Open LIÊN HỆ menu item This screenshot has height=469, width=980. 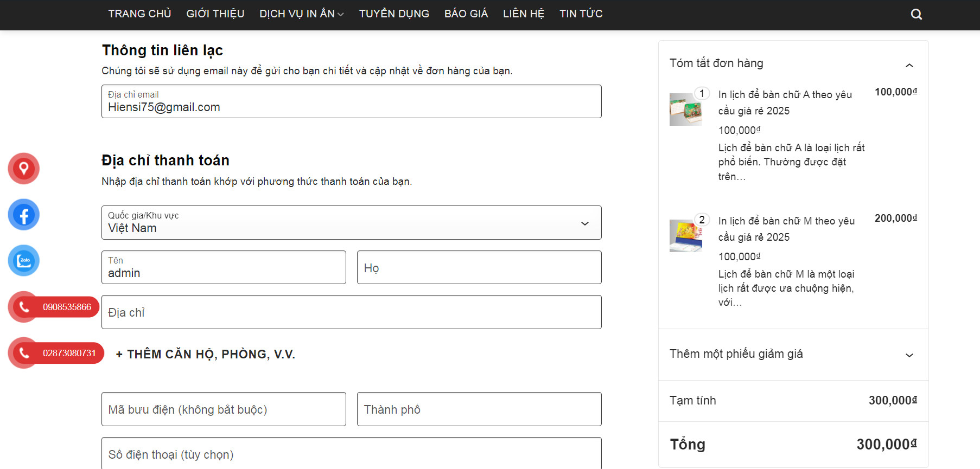coord(524,14)
